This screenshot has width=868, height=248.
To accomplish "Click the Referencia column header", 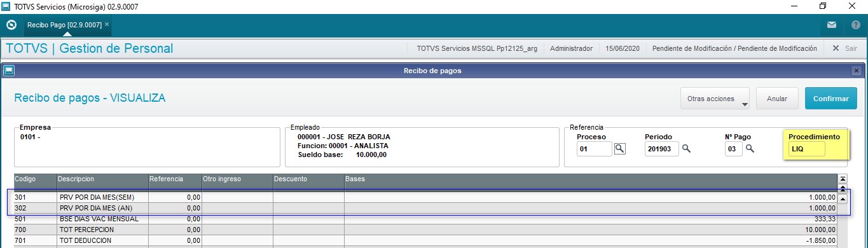I will (x=175, y=179).
